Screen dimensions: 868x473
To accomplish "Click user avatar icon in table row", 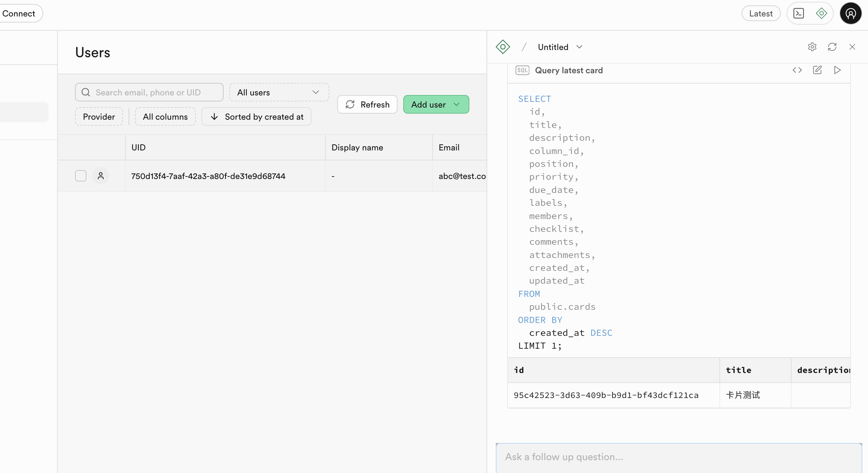I will [101, 176].
